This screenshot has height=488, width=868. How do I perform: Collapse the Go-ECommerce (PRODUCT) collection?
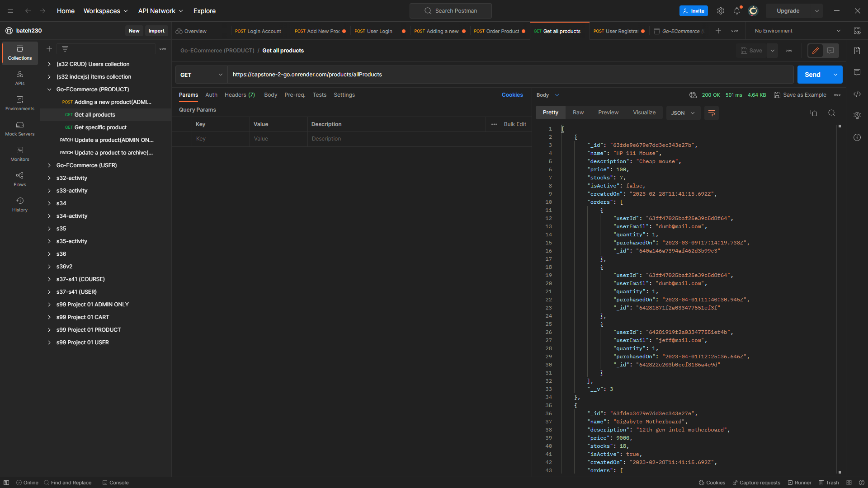(x=49, y=89)
